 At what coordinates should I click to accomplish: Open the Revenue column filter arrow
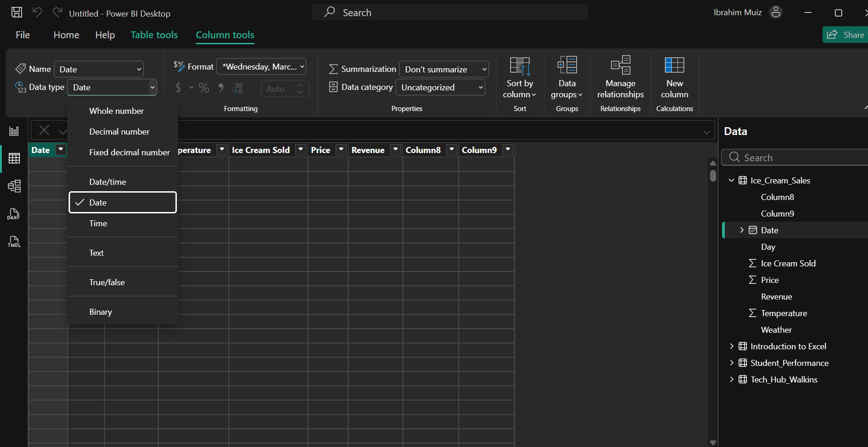coord(396,149)
